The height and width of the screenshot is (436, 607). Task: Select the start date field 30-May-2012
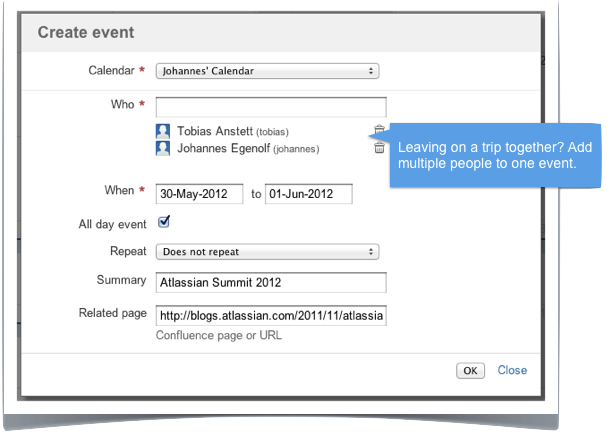(199, 194)
